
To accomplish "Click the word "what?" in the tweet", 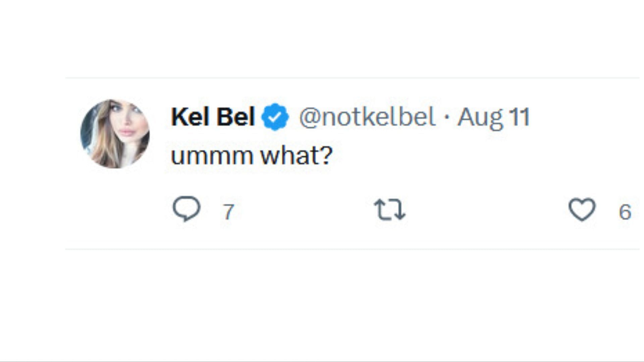I will (x=297, y=156).
